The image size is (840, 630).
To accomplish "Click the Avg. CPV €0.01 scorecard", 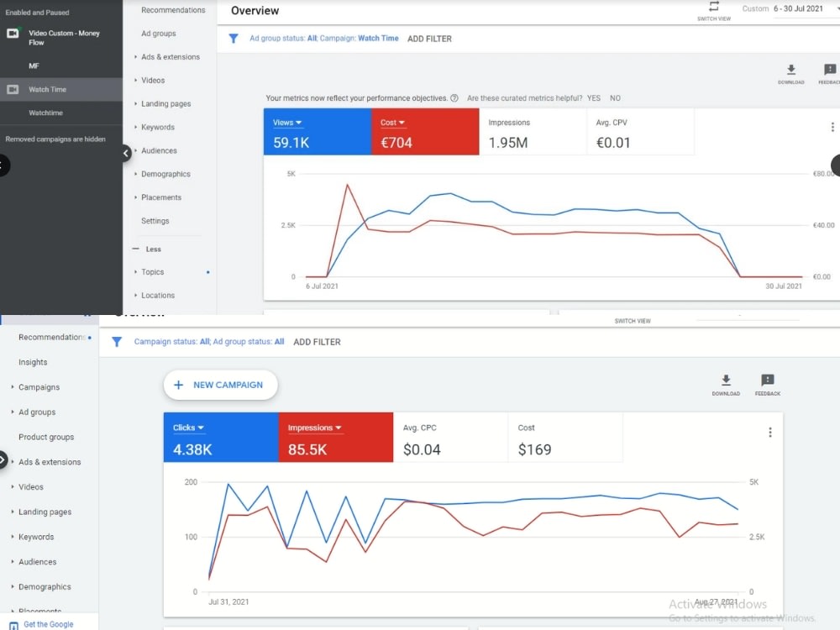I will (641, 132).
